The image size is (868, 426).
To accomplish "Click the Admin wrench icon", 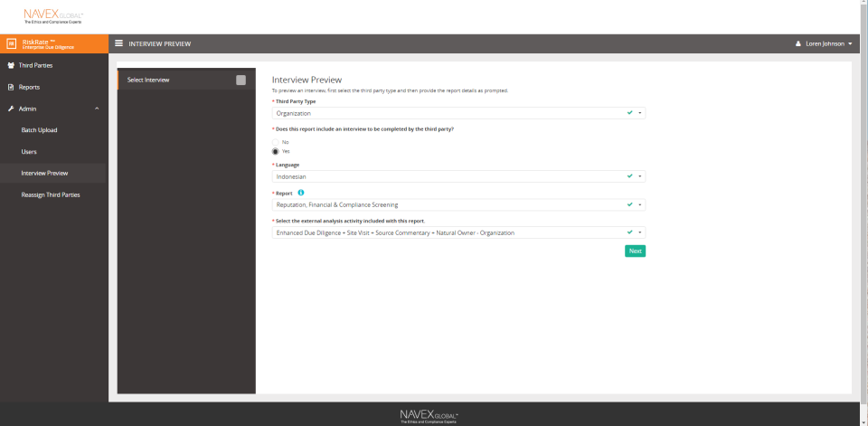I will point(11,109).
